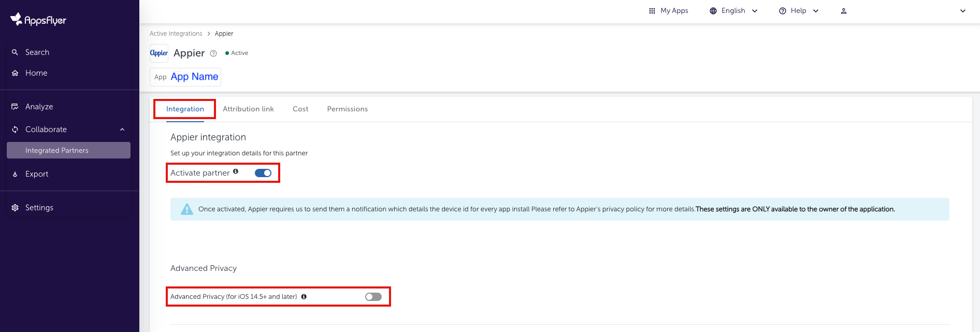The width and height of the screenshot is (980, 332).
Task: Switch to the Attribution link tab
Action: [x=248, y=109]
